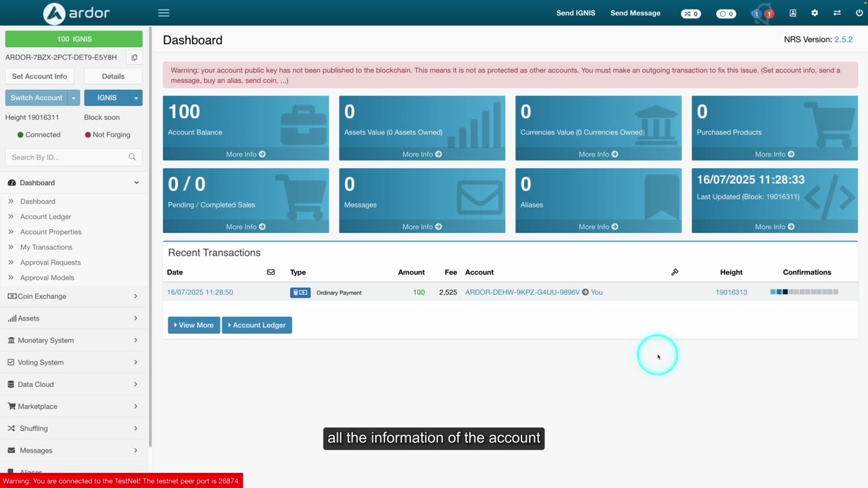The height and width of the screenshot is (488, 868).
Task: Click the confirmations progress bar
Action: click(804, 292)
